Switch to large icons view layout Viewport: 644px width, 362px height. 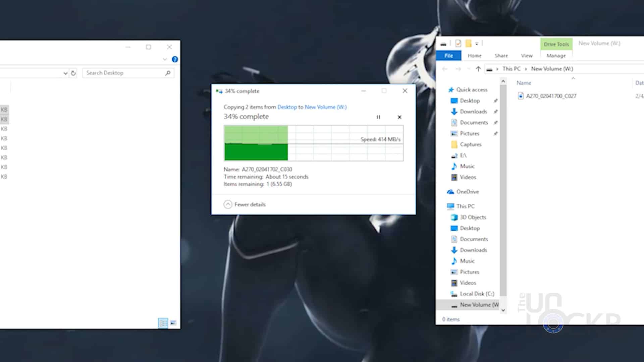pyautogui.click(x=173, y=323)
